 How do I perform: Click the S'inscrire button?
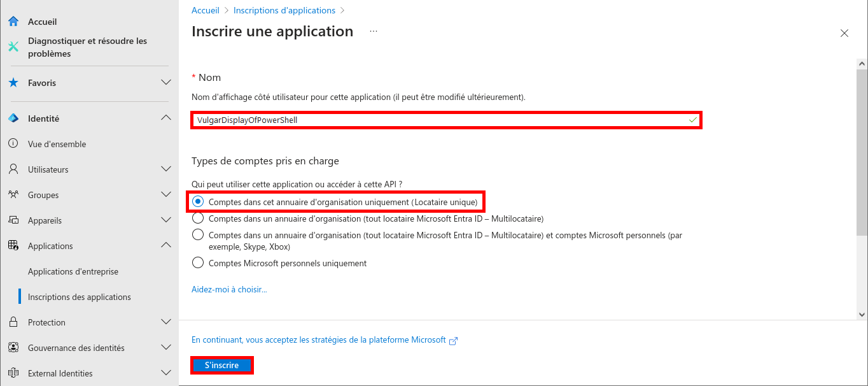click(x=221, y=364)
